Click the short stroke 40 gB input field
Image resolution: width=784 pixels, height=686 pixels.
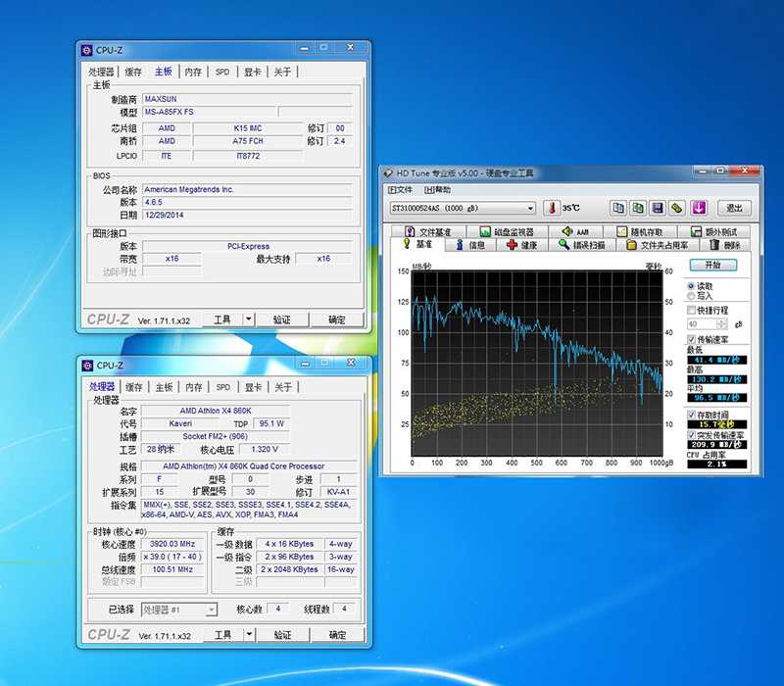click(x=703, y=324)
